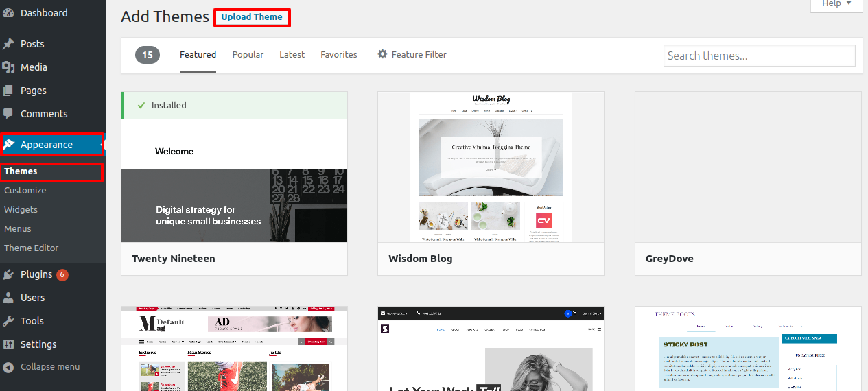Click the Appearance paintbrush icon
The image size is (868, 391).
[x=9, y=145]
